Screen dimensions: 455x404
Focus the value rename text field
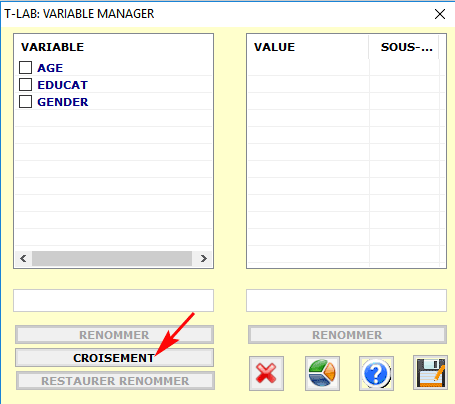coord(346,300)
